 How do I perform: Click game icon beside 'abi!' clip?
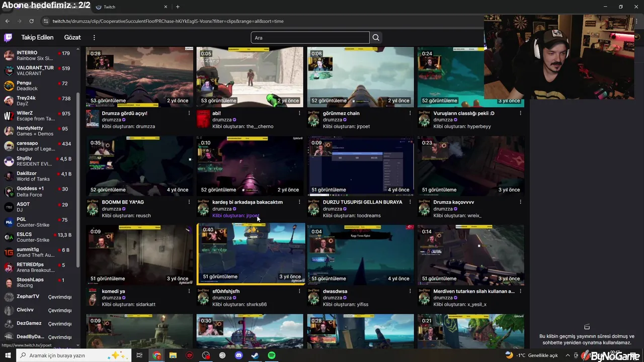point(203,120)
